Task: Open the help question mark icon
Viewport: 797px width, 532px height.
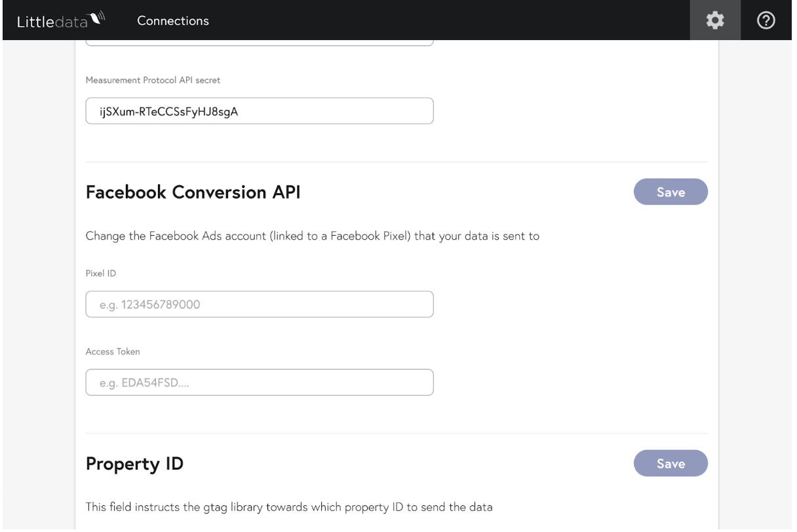Action: coord(766,20)
